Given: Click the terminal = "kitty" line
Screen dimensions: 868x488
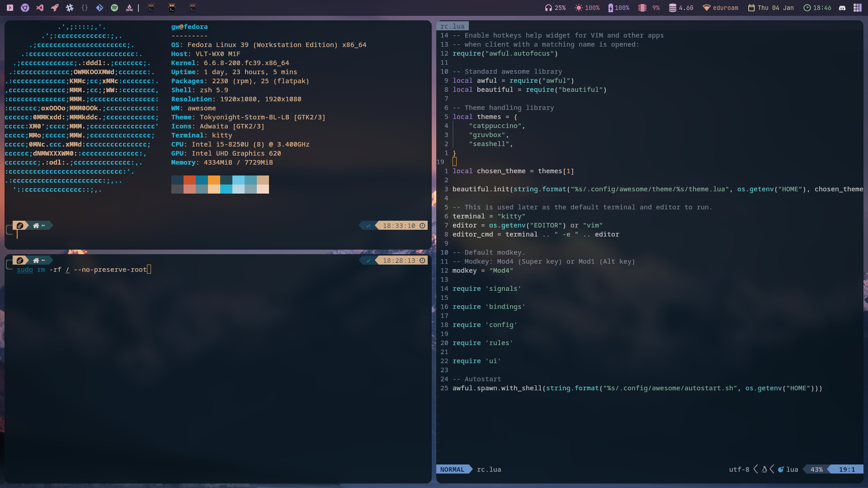Looking at the screenshot, I should click(x=489, y=216).
